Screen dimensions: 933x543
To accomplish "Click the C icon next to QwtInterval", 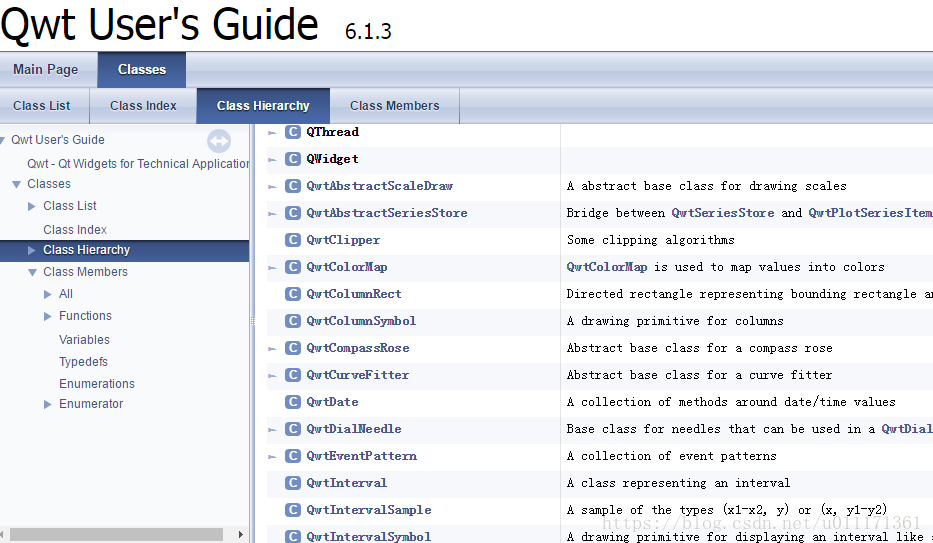I will (293, 483).
